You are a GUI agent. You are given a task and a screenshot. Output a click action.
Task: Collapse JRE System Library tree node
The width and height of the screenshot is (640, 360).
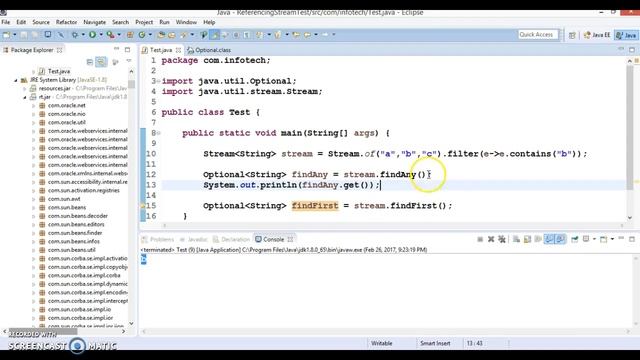[16, 80]
